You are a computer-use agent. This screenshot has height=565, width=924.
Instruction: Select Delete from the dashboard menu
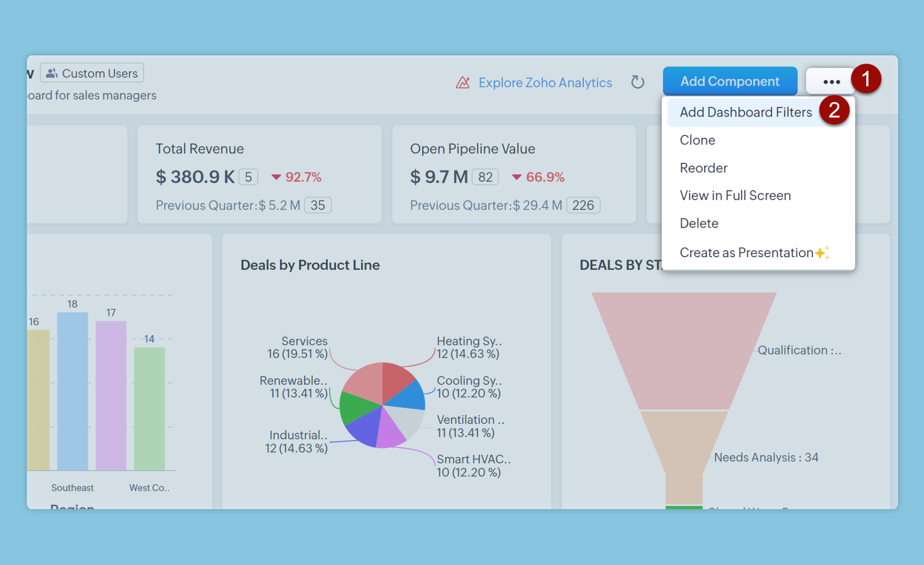pos(699,223)
